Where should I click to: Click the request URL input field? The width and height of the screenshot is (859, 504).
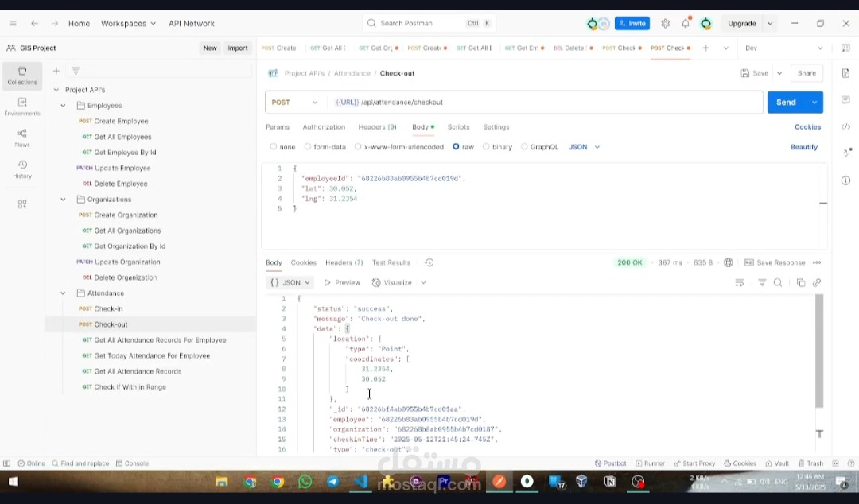coord(546,103)
